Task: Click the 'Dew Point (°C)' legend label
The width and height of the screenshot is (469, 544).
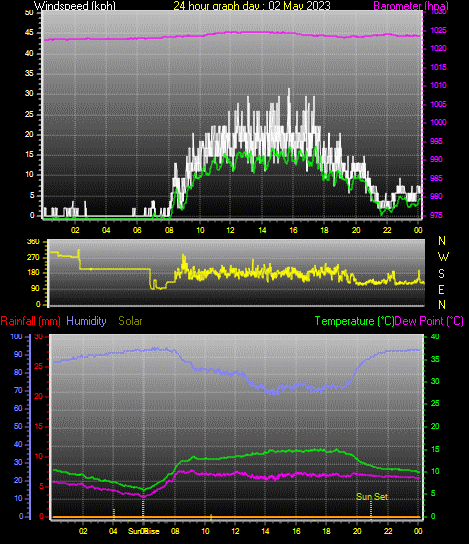Action: pyautogui.click(x=429, y=321)
